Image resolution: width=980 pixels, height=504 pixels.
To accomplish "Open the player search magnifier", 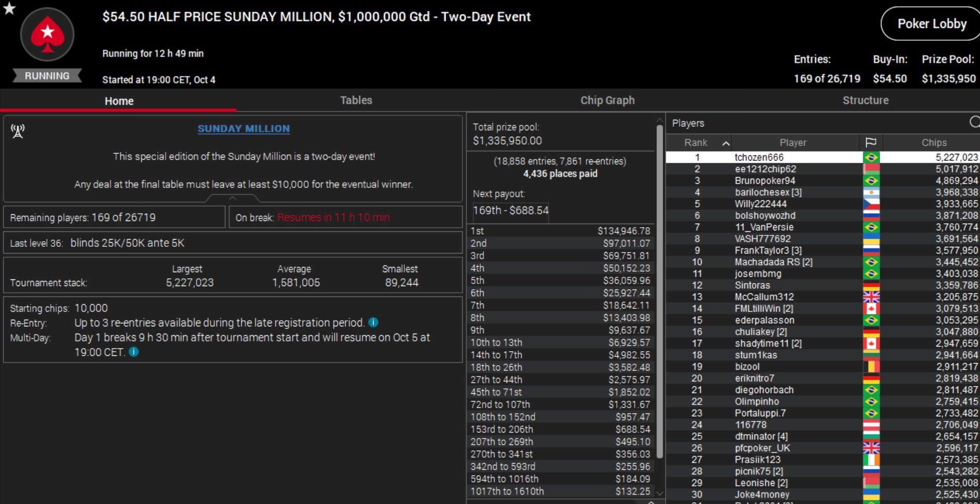I will coord(974,122).
